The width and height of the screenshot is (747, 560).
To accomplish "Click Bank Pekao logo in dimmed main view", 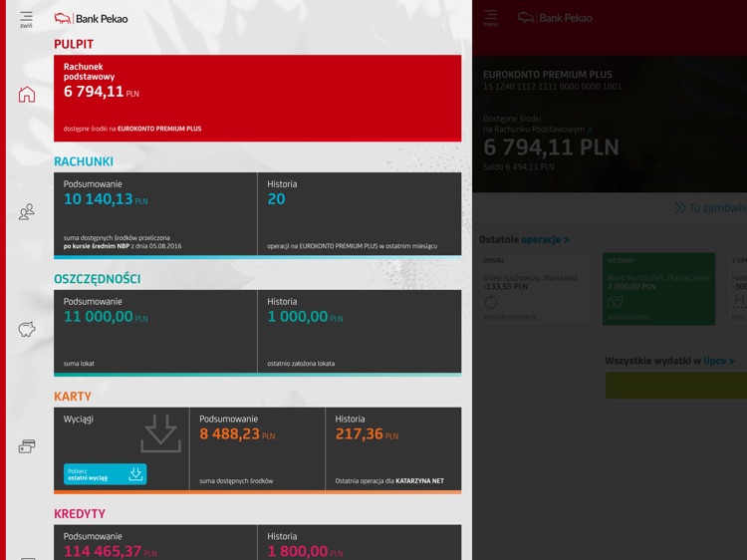I will (555, 18).
